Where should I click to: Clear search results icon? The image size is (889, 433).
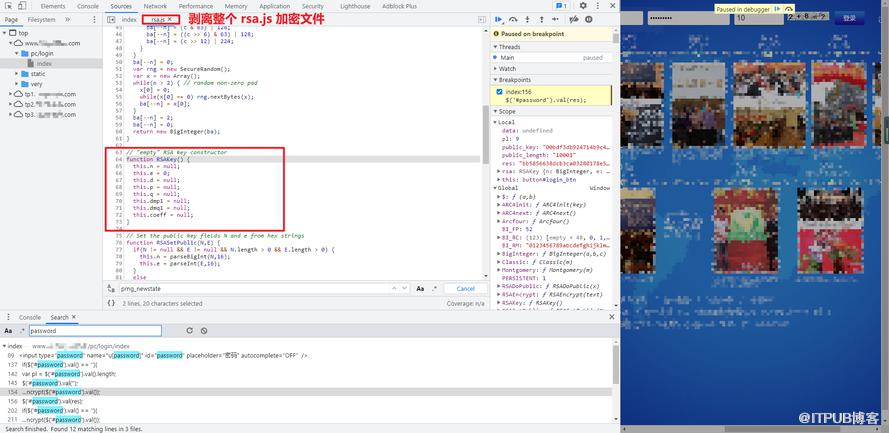click(204, 330)
